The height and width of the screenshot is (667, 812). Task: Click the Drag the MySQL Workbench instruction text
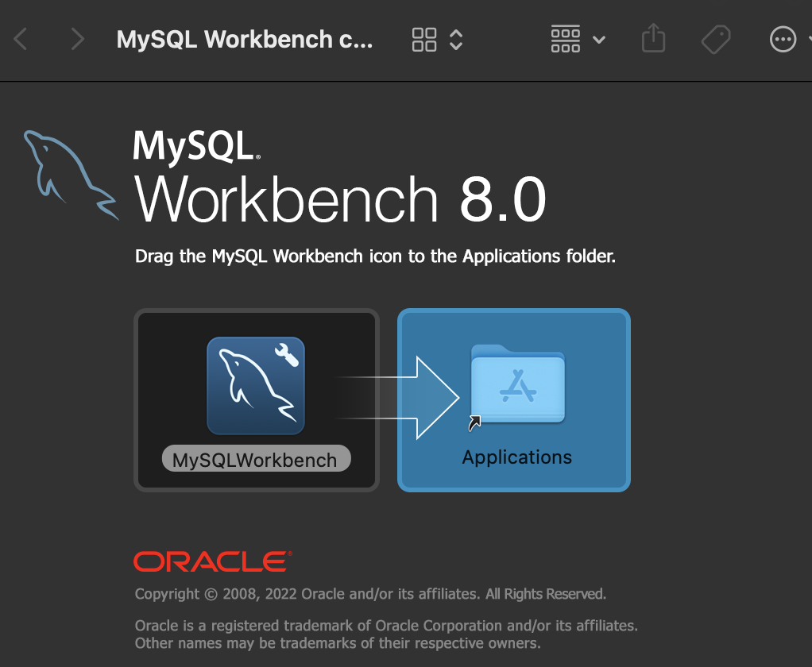click(x=376, y=256)
